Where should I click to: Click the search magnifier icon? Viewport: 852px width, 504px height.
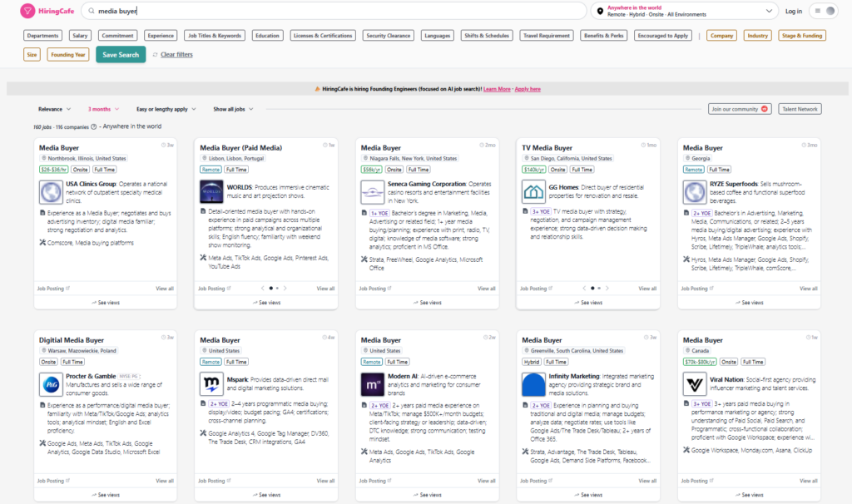click(92, 11)
